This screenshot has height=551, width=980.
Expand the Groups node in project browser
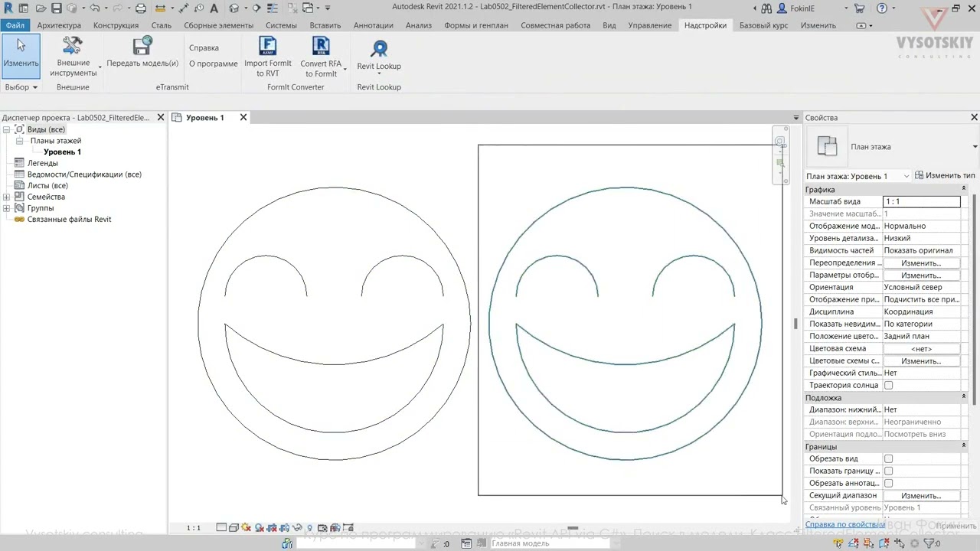[6, 208]
